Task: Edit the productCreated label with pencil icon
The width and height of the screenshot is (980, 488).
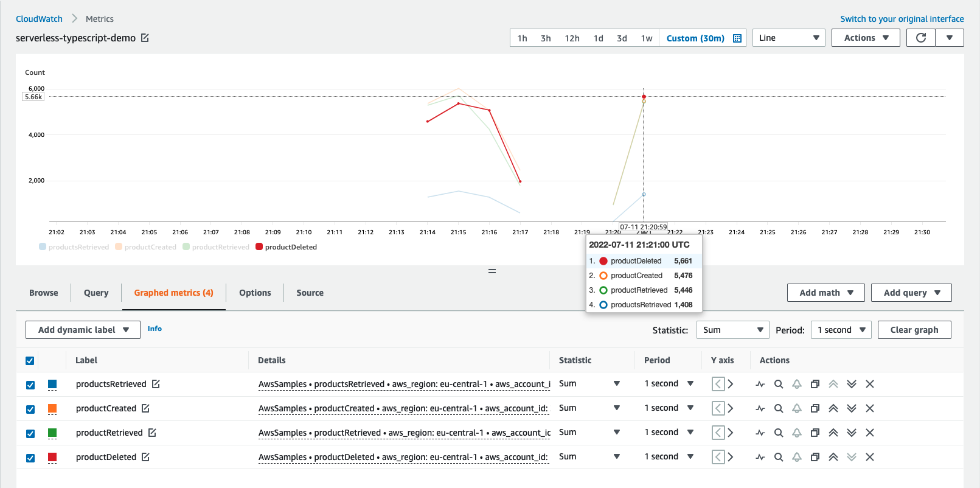Action: [x=145, y=408]
